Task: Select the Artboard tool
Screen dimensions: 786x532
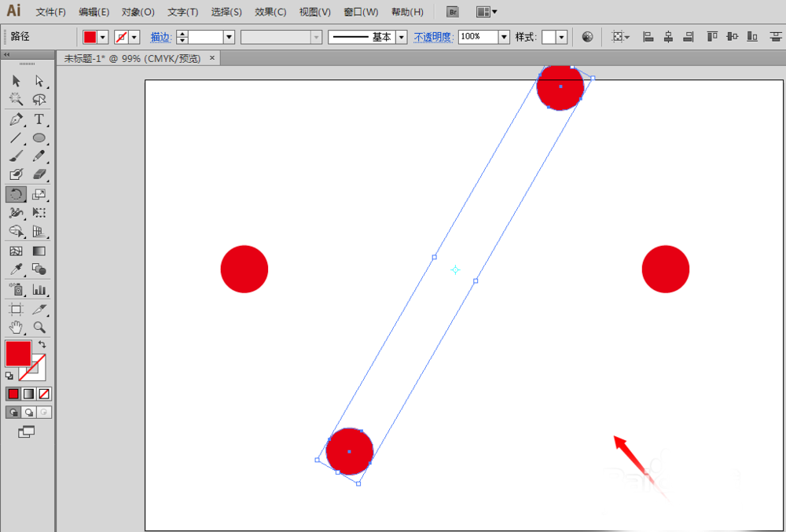Action: (17, 310)
